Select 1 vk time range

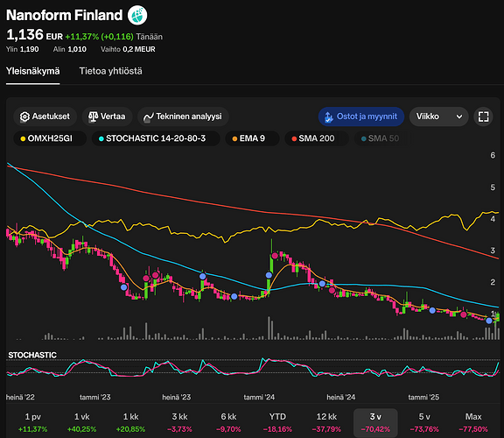pos(81,422)
